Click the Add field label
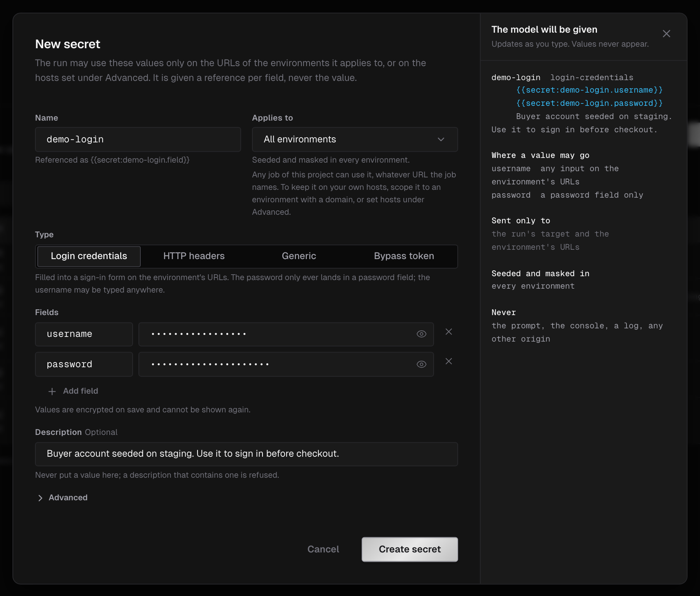 coord(80,391)
